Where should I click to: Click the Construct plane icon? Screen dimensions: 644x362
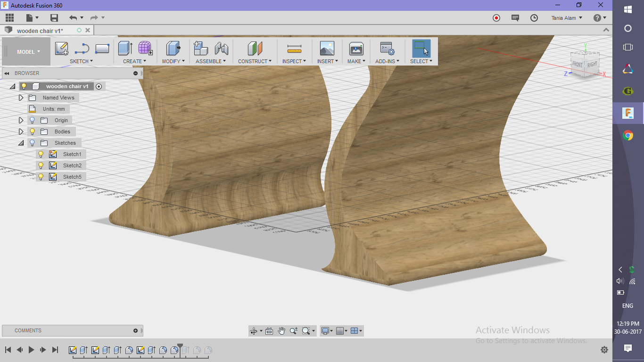click(x=255, y=49)
